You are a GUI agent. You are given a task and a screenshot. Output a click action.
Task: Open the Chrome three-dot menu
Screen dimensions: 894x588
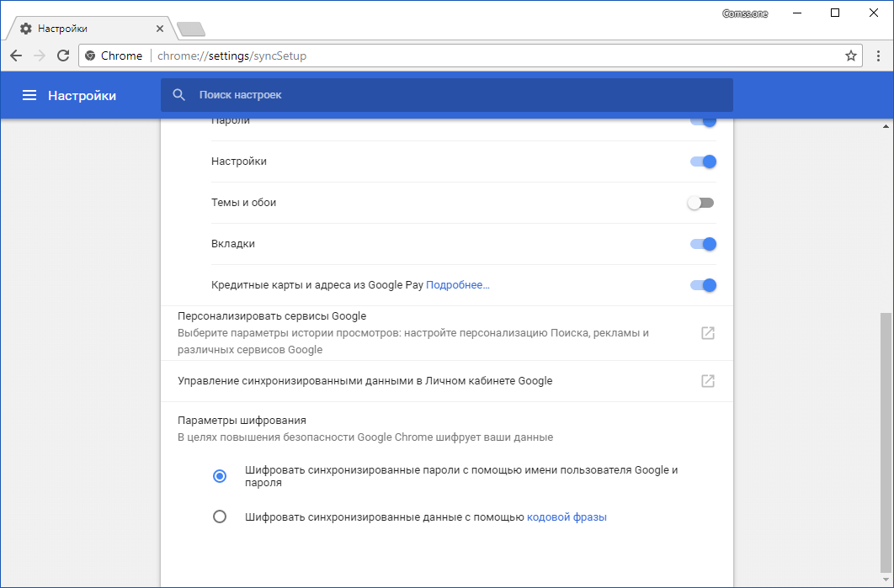[879, 56]
